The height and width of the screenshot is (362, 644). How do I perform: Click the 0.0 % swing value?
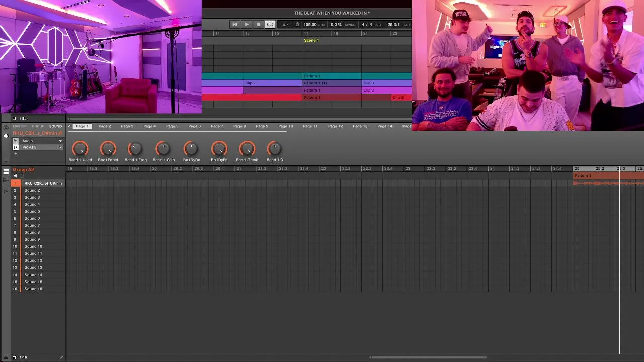(x=336, y=25)
